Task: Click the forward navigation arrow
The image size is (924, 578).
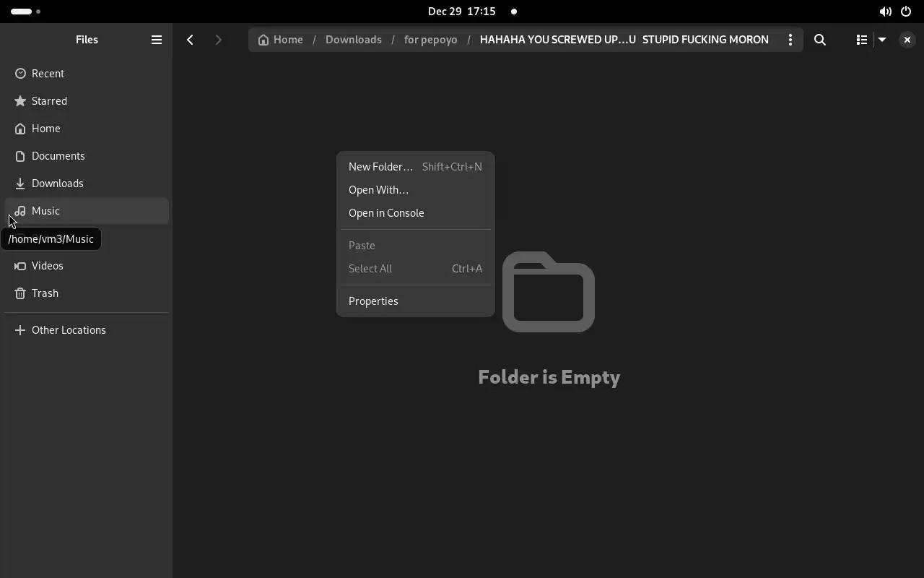Action: 218,40
